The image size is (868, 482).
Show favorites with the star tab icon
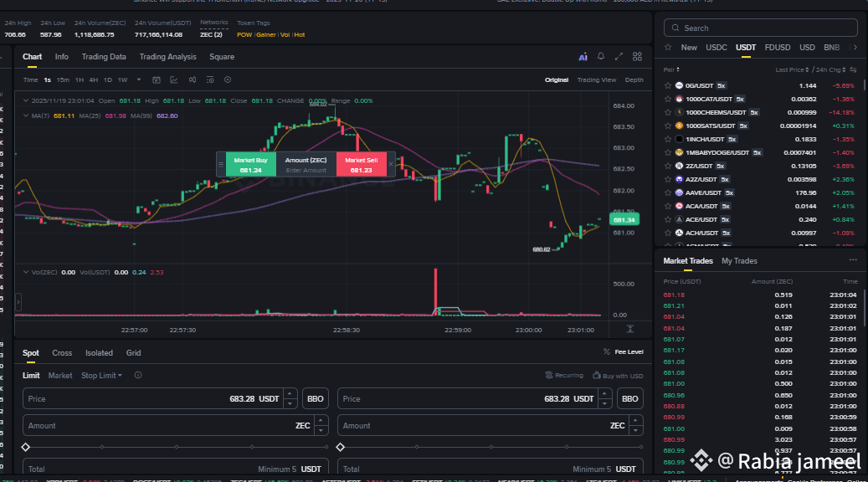pyautogui.click(x=668, y=48)
